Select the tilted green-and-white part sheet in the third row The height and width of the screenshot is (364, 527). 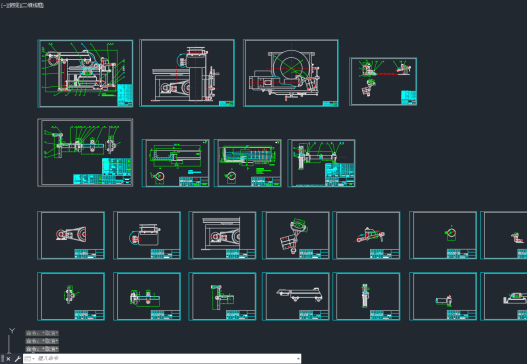coord(296,235)
